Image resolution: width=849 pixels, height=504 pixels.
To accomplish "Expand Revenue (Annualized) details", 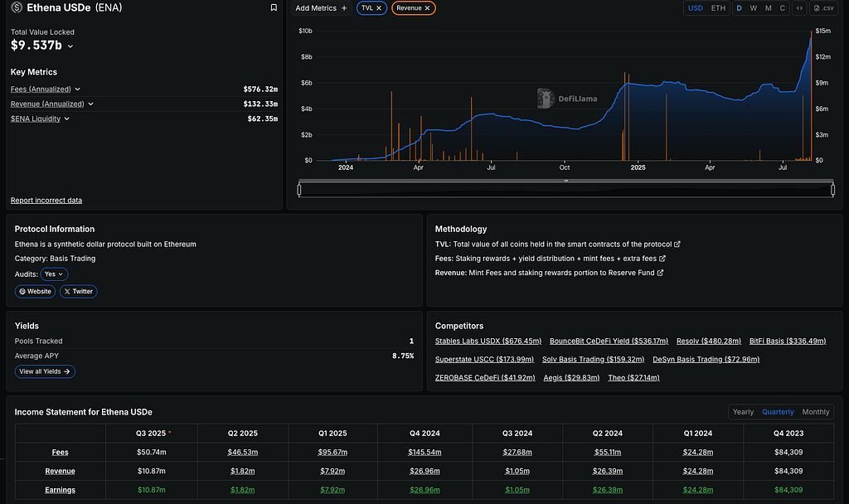I will click(x=90, y=104).
